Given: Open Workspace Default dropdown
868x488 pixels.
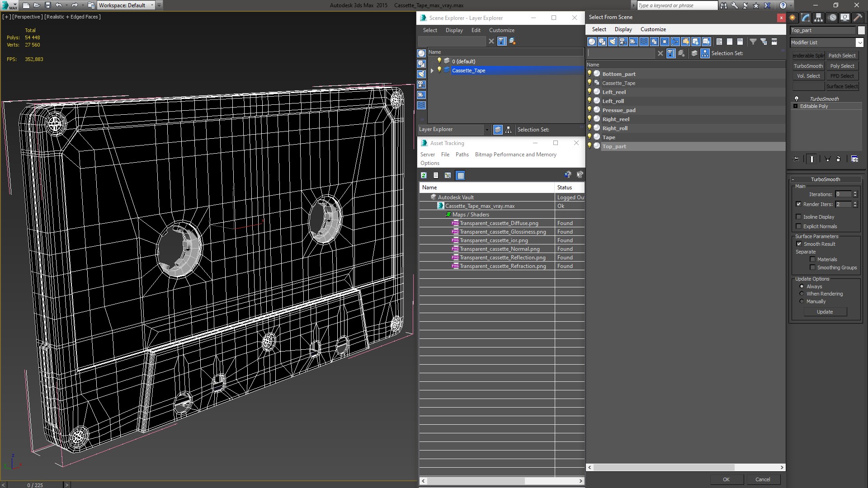Looking at the screenshot, I should pos(152,5).
